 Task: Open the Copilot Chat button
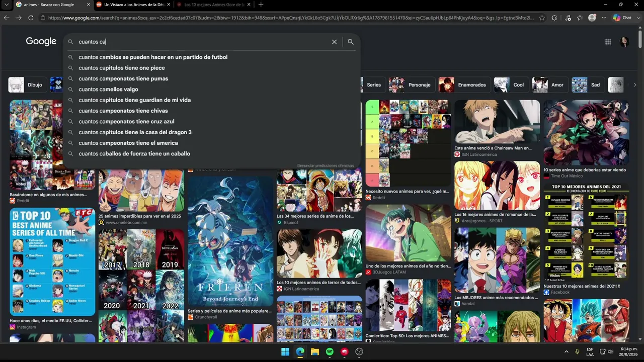622,18
